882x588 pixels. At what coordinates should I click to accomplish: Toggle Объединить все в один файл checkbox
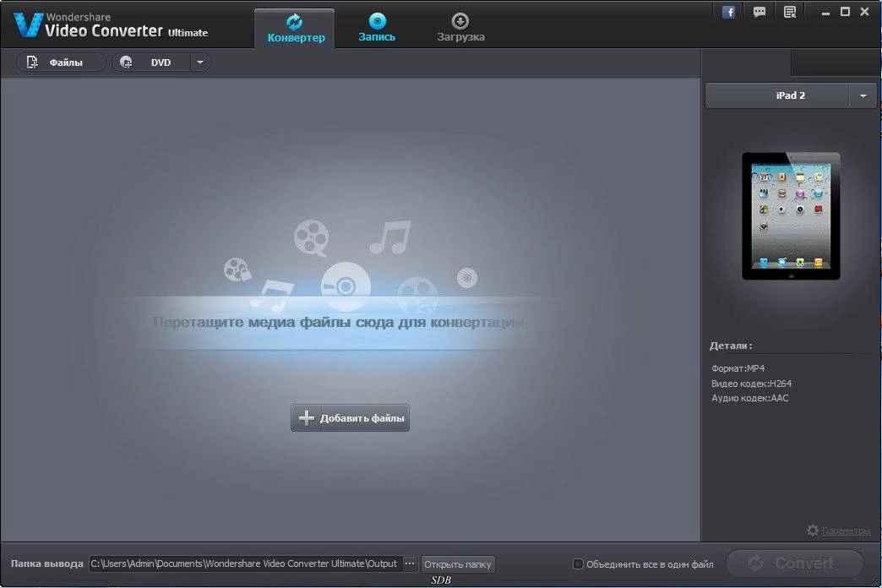coord(578,563)
